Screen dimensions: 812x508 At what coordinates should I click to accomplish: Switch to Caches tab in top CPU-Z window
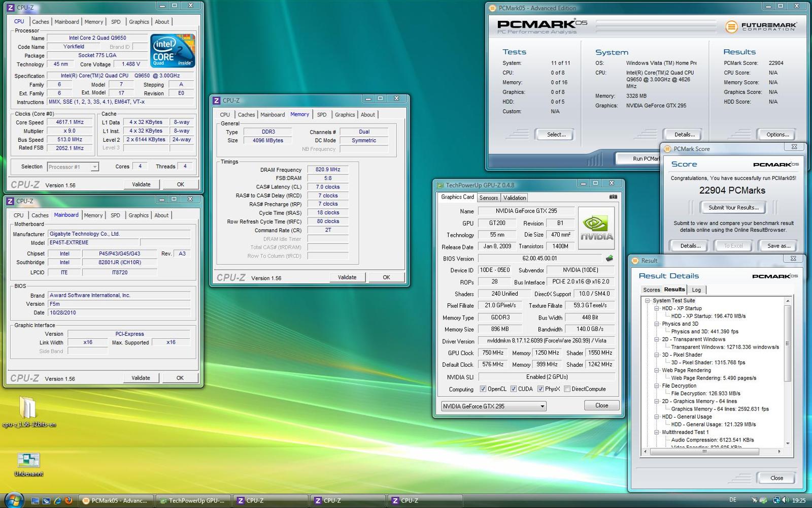(x=40, y=22)
